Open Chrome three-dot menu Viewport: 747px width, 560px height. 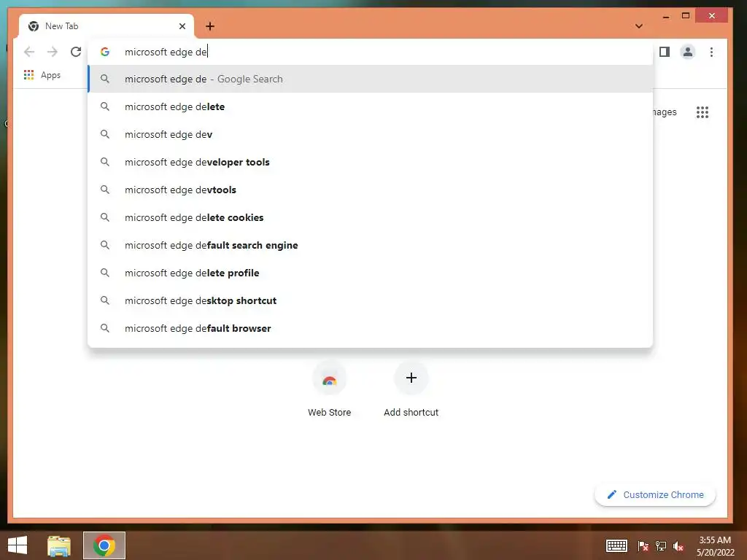pyautogui.click(x=711, y=52)
